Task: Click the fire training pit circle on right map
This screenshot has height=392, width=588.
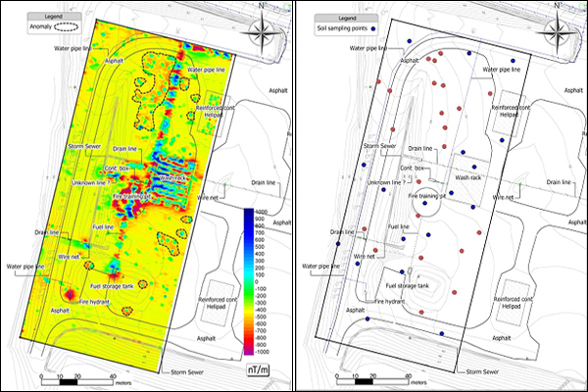Action: 429,204
